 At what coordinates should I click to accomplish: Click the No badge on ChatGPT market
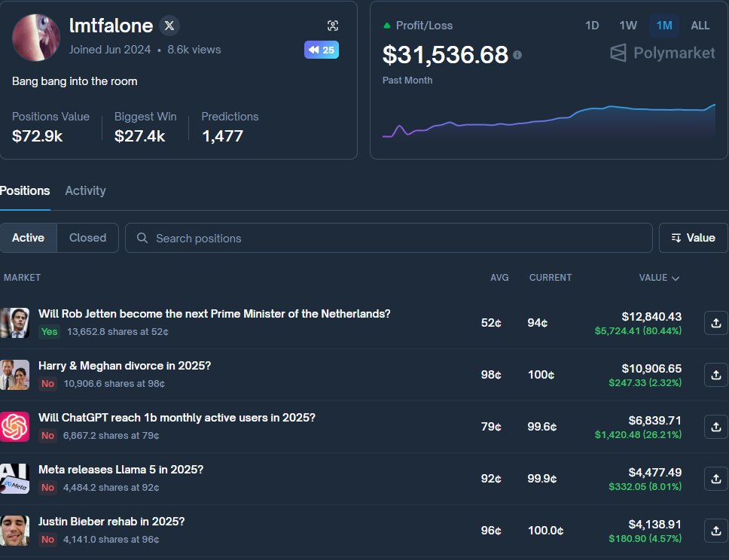click(48, 436)
